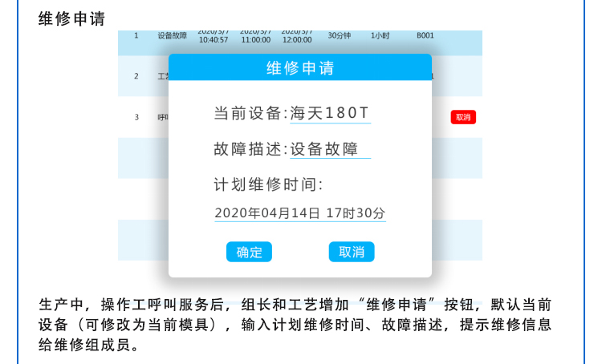Click the 维修申请 page heading

click(x=71, y=18)
